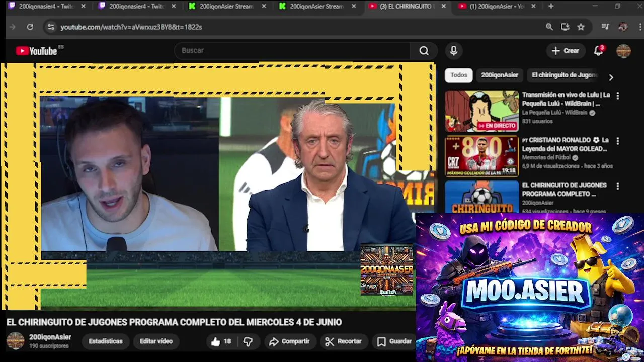Click the video title text
Screen dimensions: 644x362
174,322
